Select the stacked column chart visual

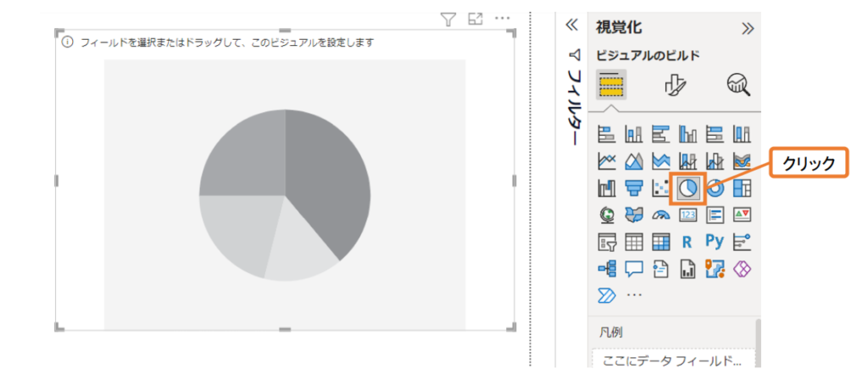pos(634,133)
